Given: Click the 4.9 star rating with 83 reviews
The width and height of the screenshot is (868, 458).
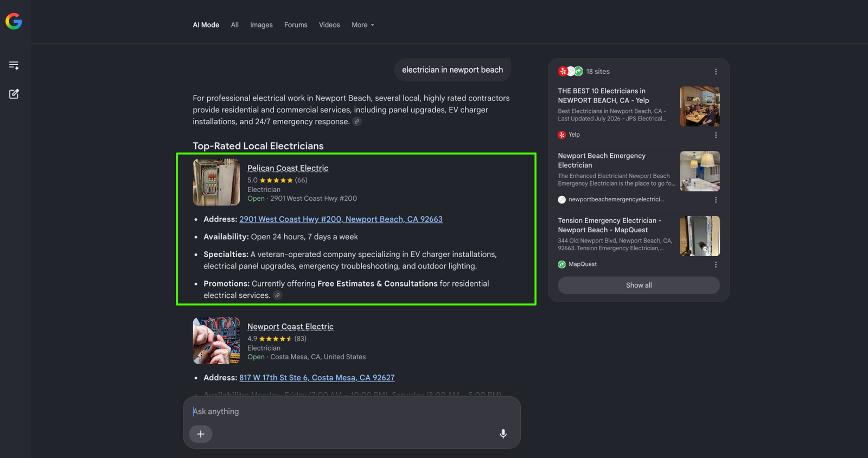Looking at the screenshot, I should [277, 339].
